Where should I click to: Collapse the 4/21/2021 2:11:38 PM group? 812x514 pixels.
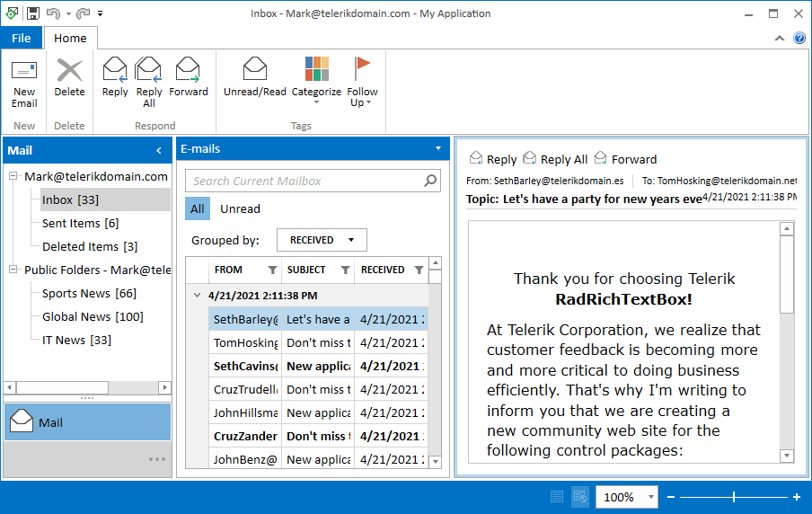coord(197,296)
